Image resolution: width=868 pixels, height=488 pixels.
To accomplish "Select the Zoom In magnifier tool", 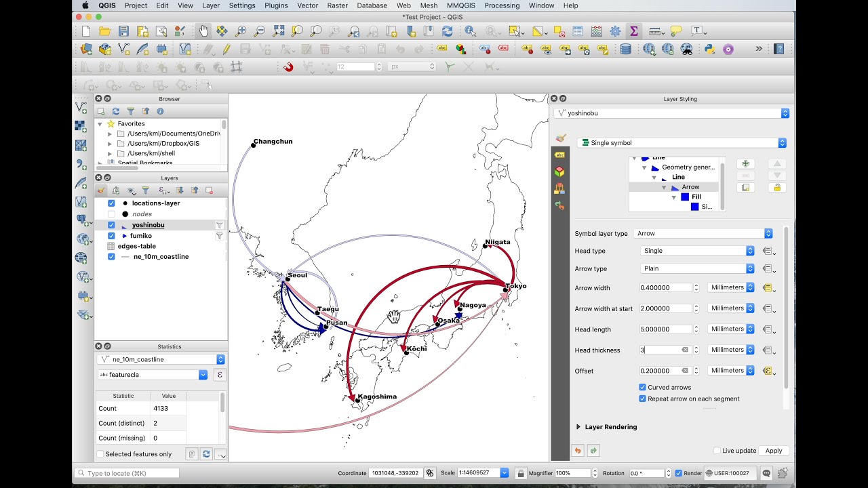I will [241, 31].
